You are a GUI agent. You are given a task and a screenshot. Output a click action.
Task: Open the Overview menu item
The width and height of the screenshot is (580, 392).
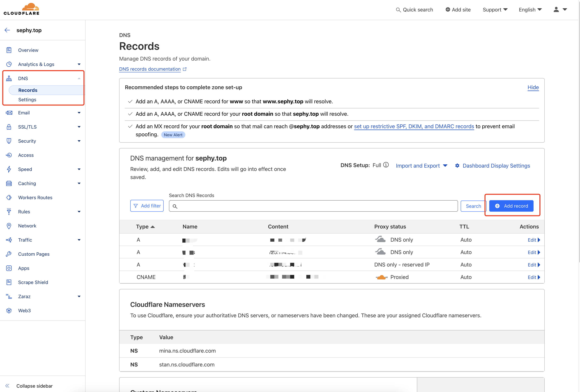(x=28, y=50)
